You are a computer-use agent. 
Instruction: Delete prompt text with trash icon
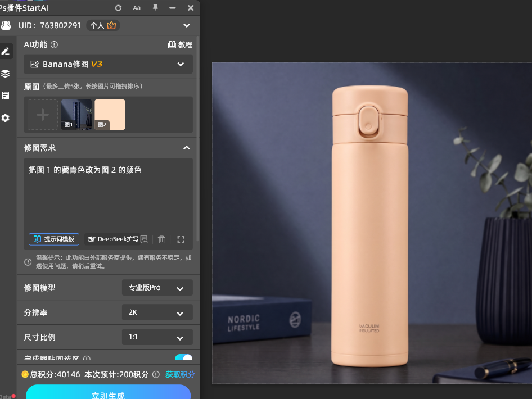[161, 239]
